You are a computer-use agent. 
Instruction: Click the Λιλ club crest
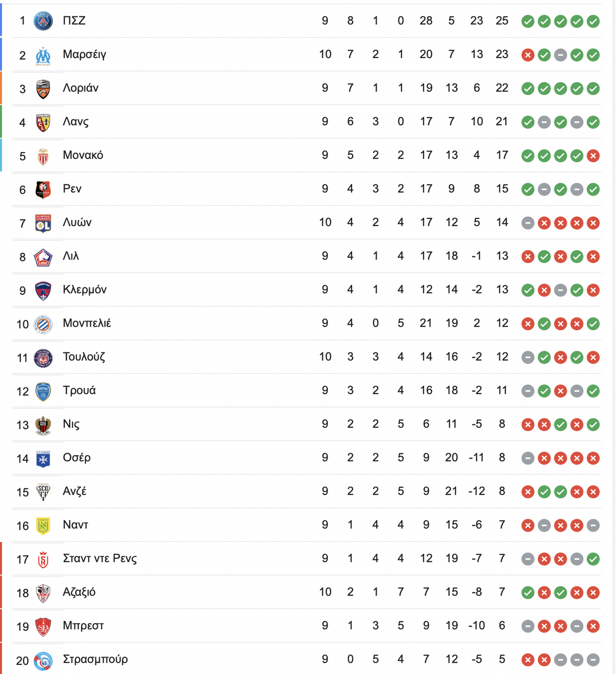[x=43, y=257]
